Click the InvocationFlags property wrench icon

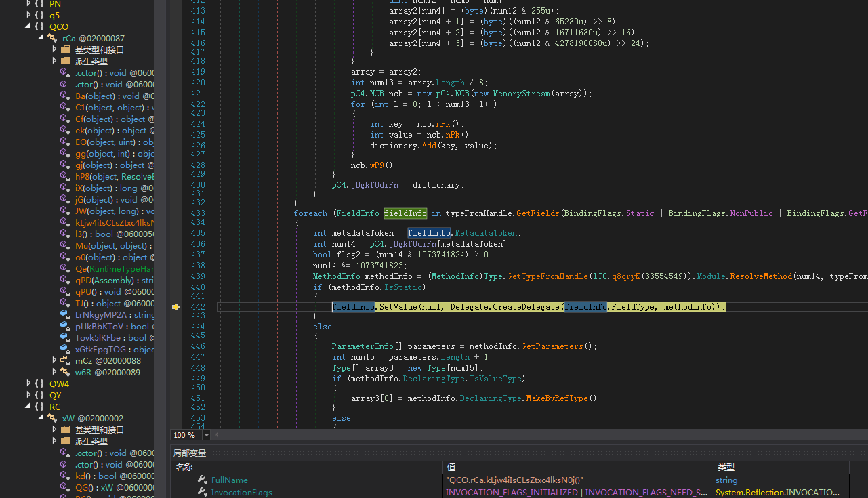point(202,493)
